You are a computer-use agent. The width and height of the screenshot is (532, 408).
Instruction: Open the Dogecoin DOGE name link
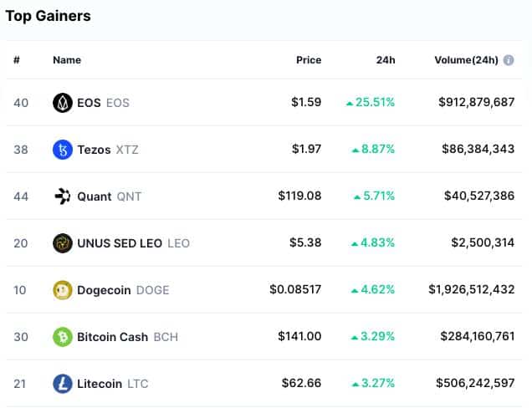[123, 290]
